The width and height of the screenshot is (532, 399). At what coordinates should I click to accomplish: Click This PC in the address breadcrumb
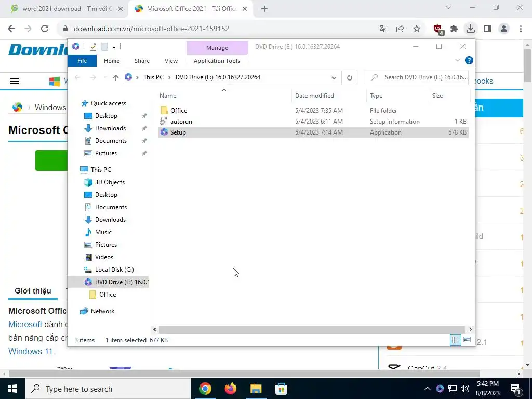pos(153,77)
